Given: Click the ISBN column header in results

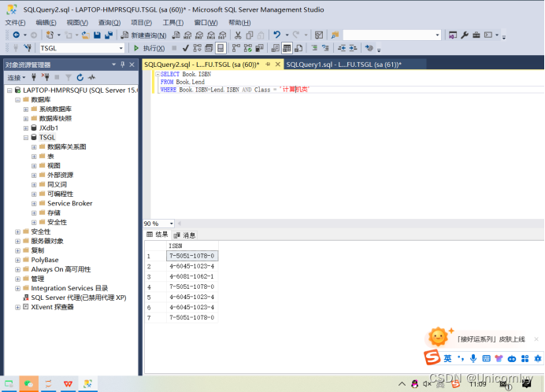Looking at the screenshot, I should tap(192, 246).
